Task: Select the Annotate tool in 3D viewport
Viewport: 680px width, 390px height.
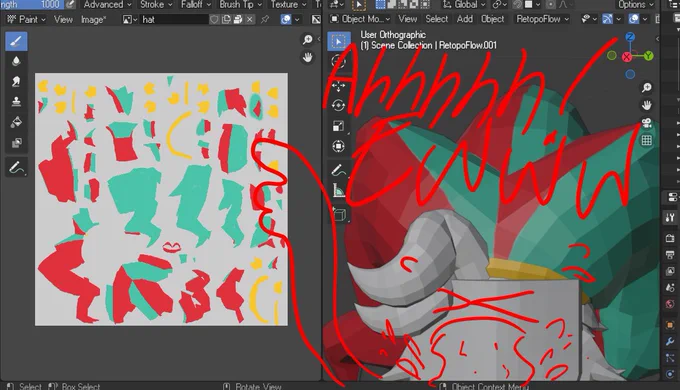Action: click(x=338, y=170)
